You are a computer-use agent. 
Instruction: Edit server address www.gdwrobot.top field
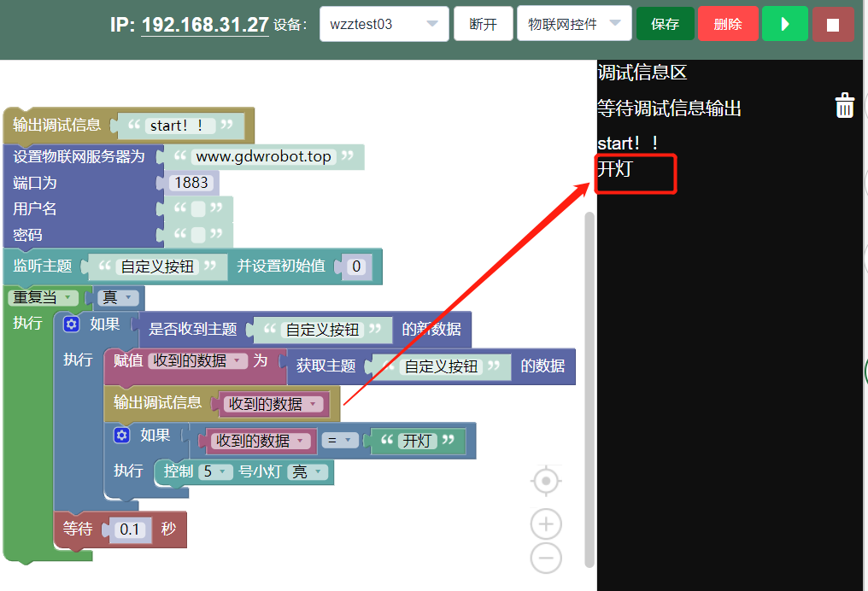click(263, 156)
